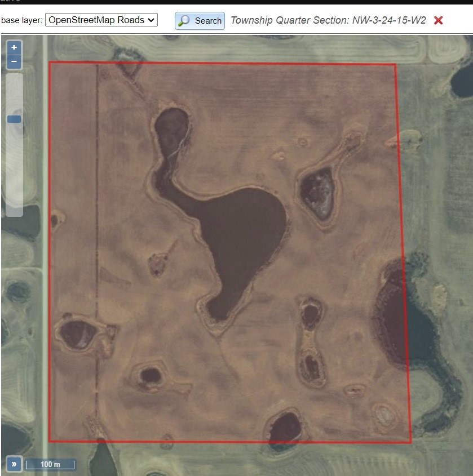Zoom in with the plus button

click(14, 47)
